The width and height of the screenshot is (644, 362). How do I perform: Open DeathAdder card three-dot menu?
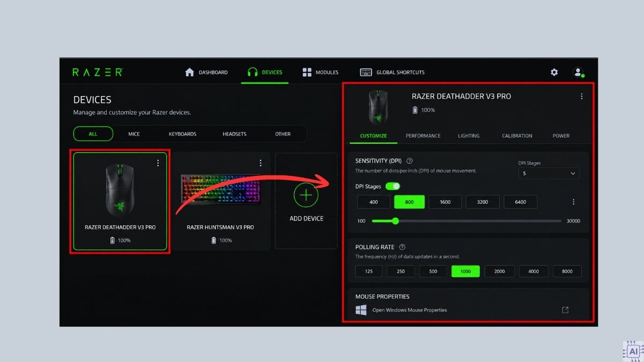158,163
